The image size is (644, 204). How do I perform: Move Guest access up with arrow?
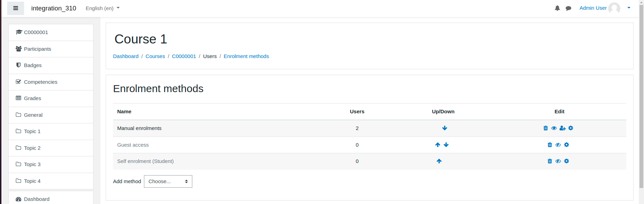(x=438, y=145)
